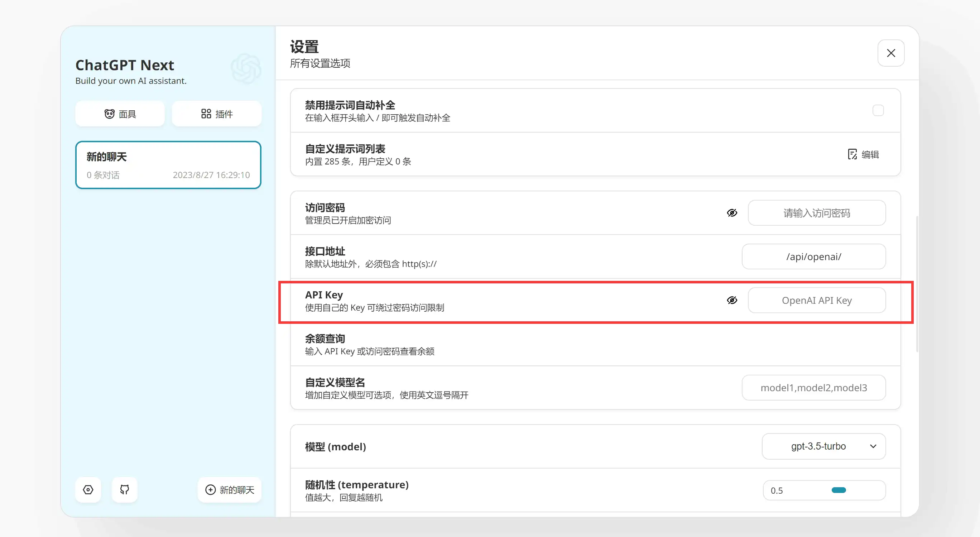Click the model1,model2,model3 custom model field
Image resolution: width=980 pixels, height=537 pixels.
point(814,388)
